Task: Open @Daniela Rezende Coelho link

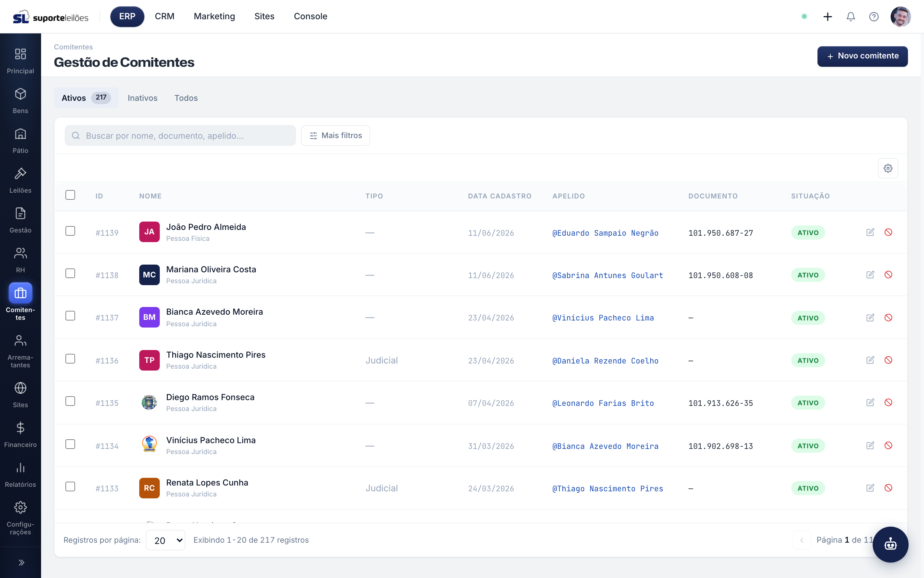Action: 605,361
